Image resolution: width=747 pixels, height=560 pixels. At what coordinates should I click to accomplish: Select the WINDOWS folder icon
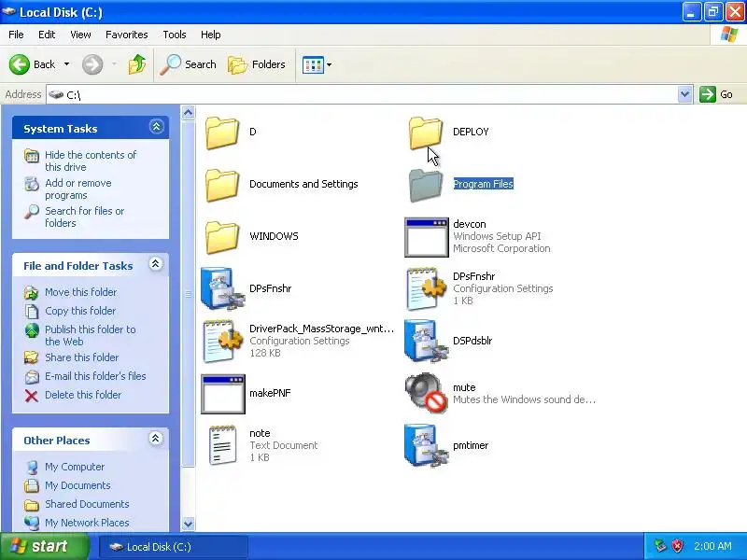222,237
